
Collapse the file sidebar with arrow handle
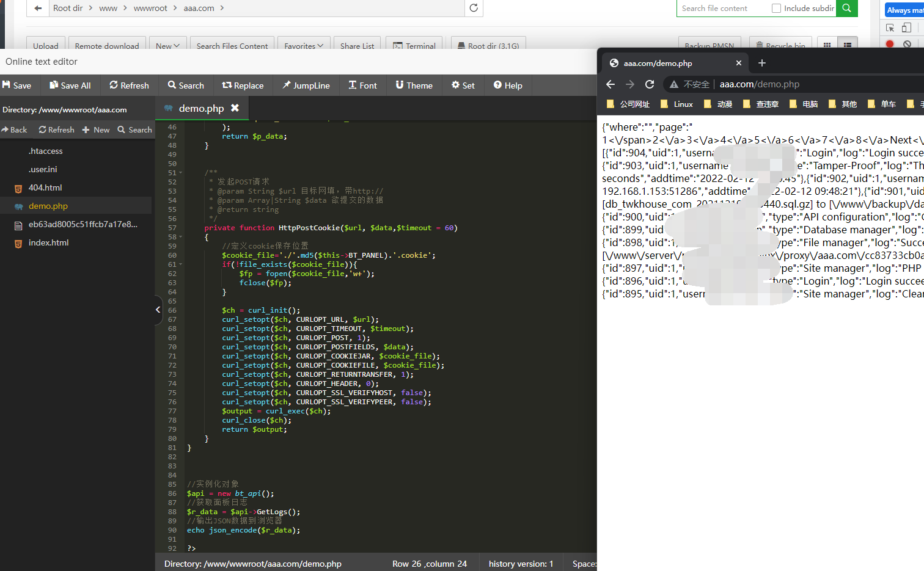coord(158,310)
